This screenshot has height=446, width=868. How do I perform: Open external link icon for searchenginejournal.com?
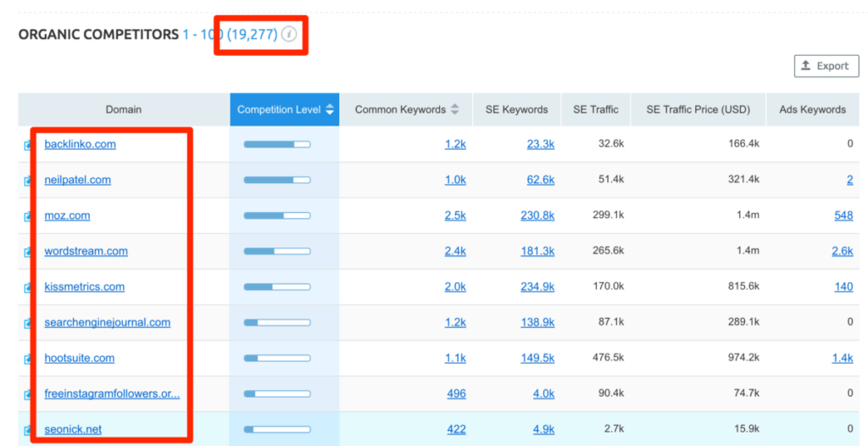[x=27, y=323]
